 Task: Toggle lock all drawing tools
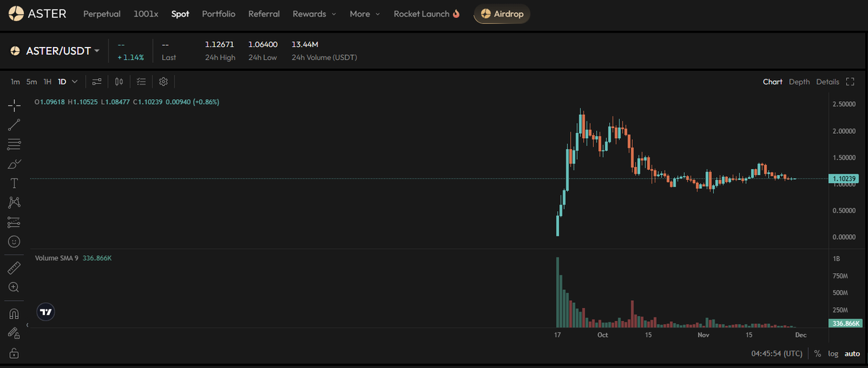click(x=14, y=353)
